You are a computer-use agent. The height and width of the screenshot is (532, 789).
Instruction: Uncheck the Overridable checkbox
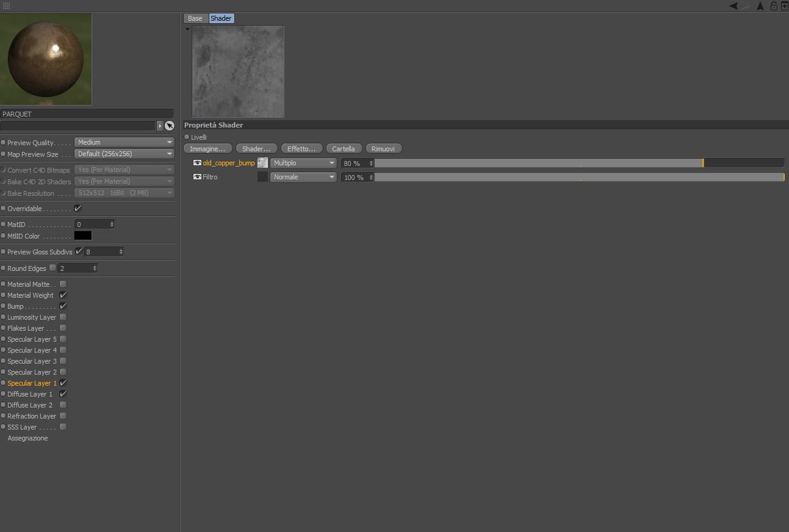77,208
